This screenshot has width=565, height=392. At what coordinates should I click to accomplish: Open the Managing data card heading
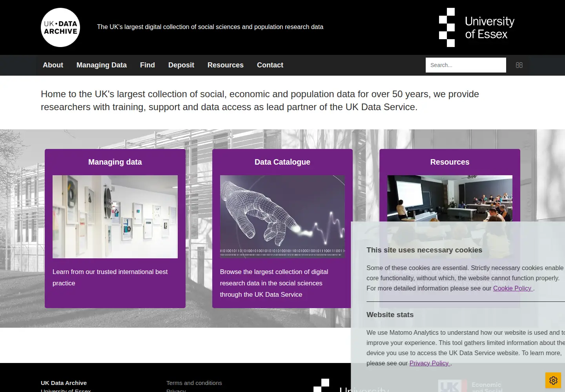(115, 162)
